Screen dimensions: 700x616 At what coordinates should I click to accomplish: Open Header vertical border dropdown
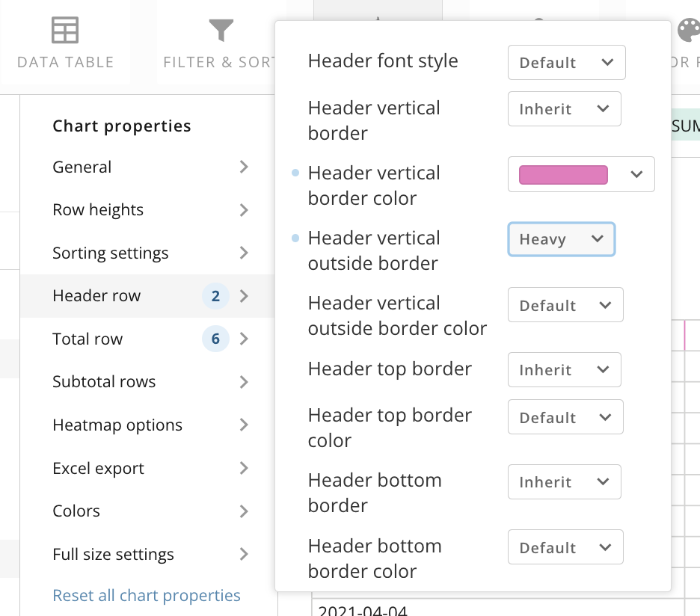564,109
